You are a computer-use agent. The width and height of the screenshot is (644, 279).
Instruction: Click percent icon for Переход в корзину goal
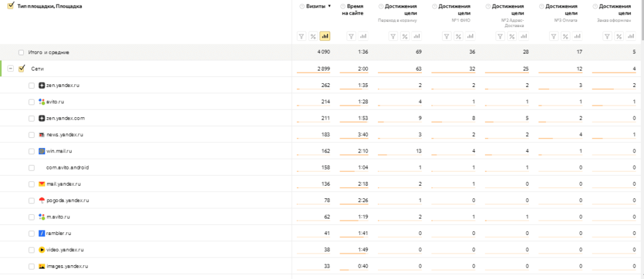coord(405,37)
